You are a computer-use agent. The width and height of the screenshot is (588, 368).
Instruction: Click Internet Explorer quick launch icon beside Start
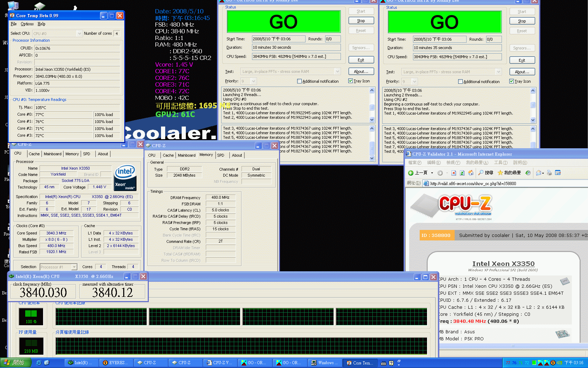(x=38, y=363)
